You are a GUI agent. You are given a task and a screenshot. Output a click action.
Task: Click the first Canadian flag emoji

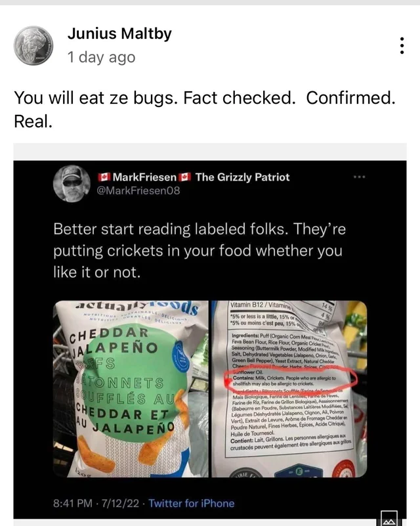(x=104, y=177)
